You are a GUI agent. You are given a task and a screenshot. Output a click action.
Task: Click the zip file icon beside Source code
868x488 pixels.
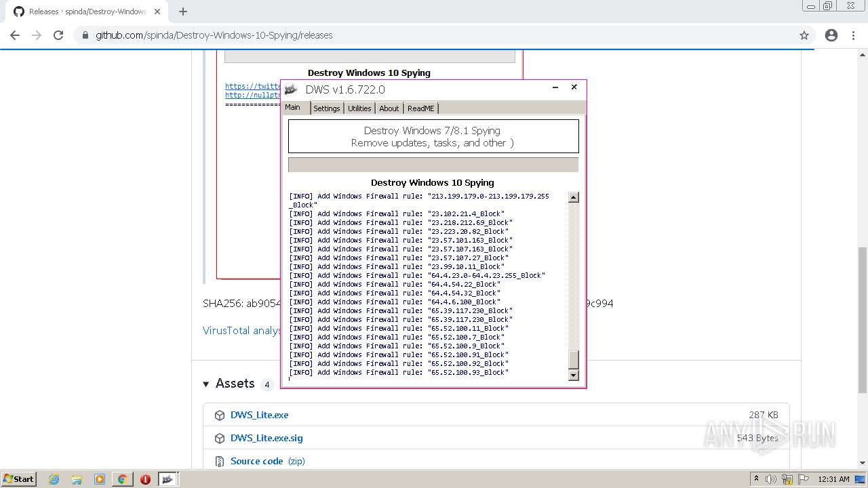pos(220,462)
